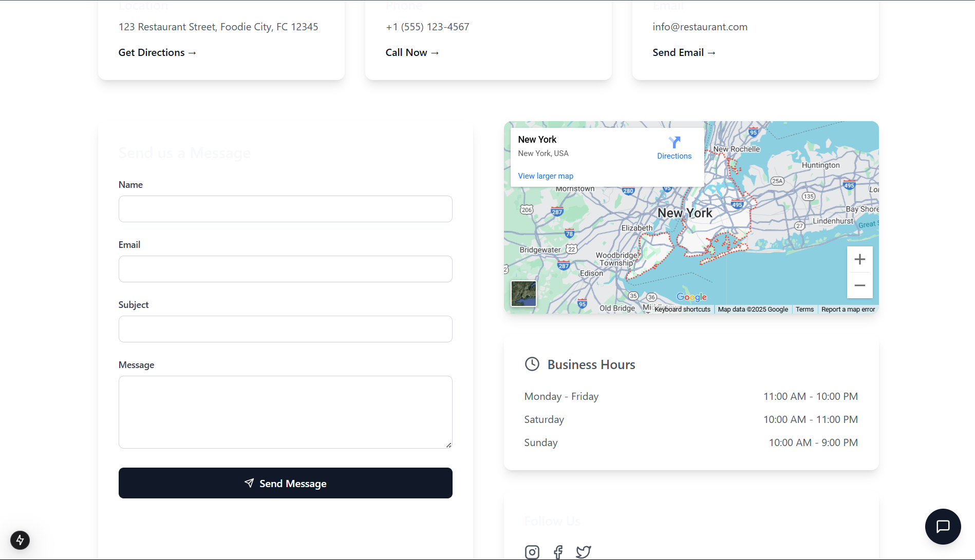Screen dimensions: 975x560
Task: Click the New York map label
Action: pos(685,213)
